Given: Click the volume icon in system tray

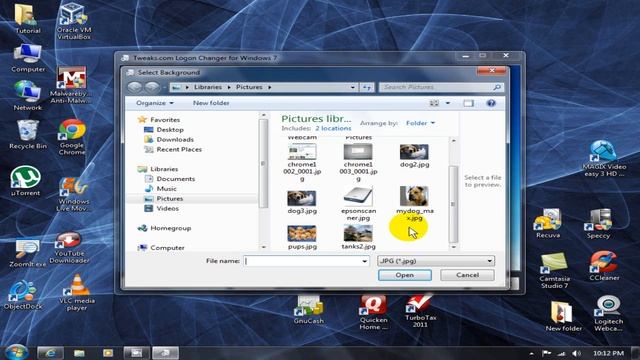Looking at the screenshot, I should click(x=576, y=353).
